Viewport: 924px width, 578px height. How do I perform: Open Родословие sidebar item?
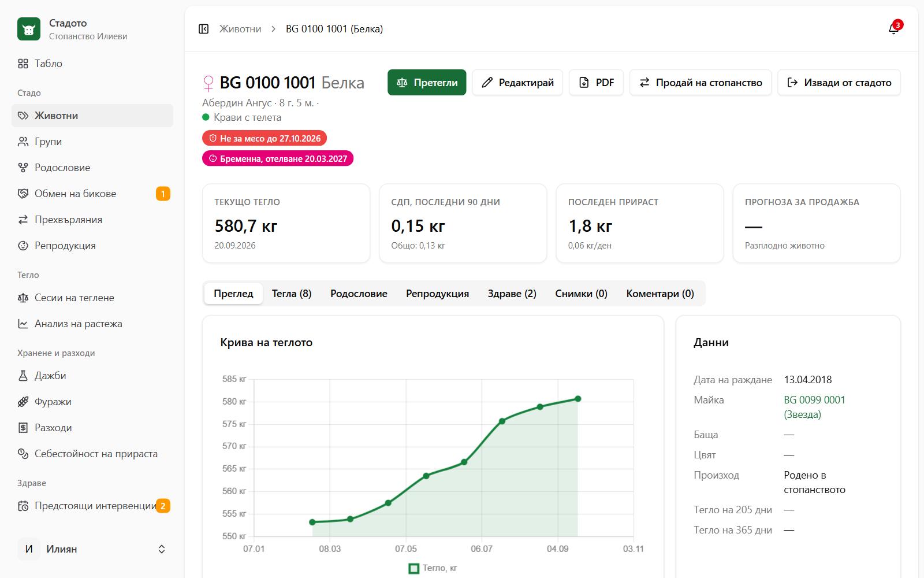92,168
